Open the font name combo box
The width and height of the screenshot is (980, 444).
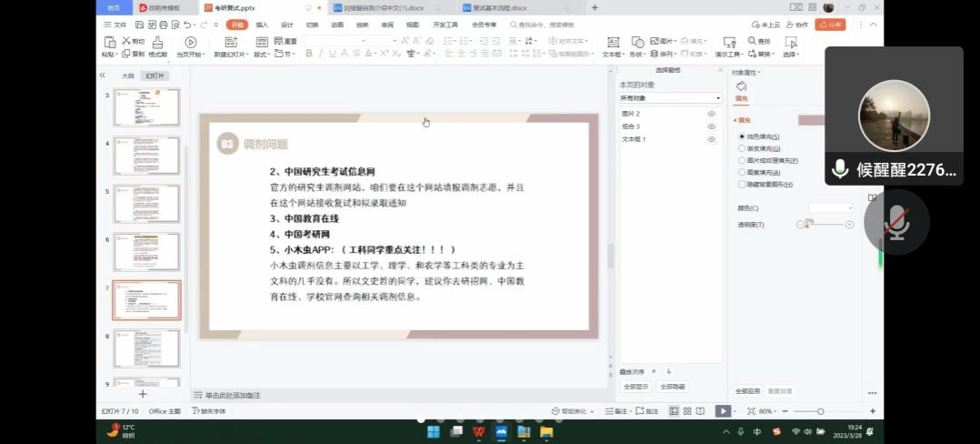pyautogui.click(x=335, y=41)
